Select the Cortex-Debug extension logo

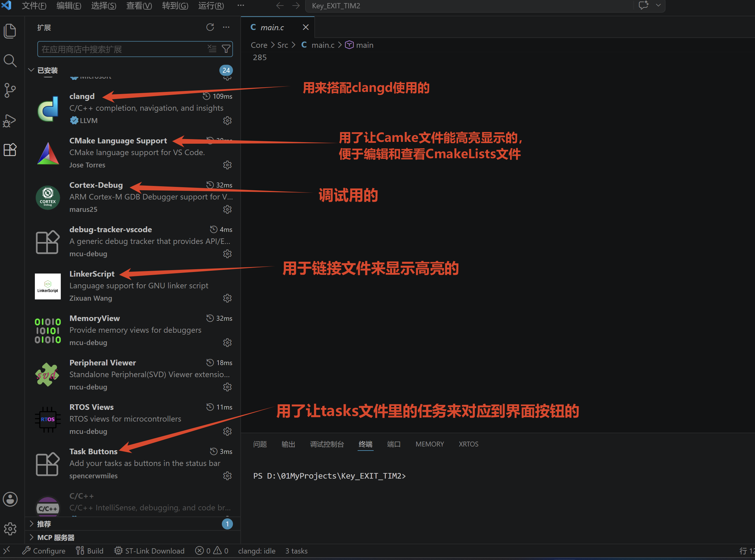(48, 197)
